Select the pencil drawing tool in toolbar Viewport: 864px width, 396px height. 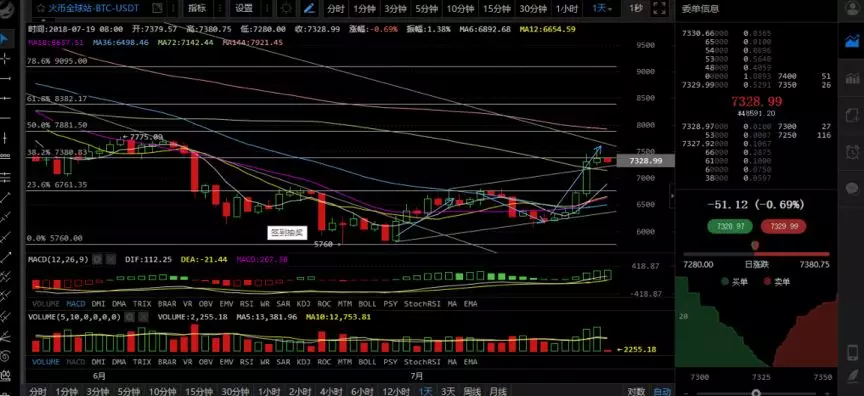coord(310,8)
